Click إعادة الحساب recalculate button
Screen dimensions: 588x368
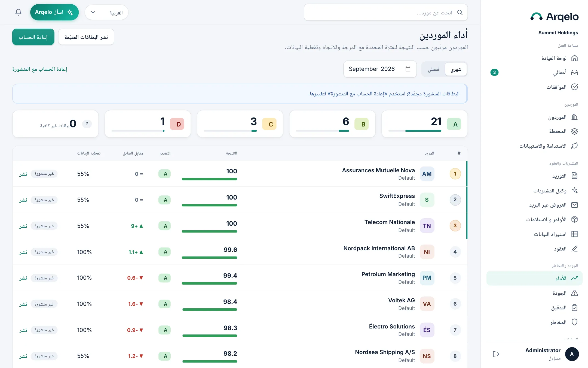pos(33,37)
